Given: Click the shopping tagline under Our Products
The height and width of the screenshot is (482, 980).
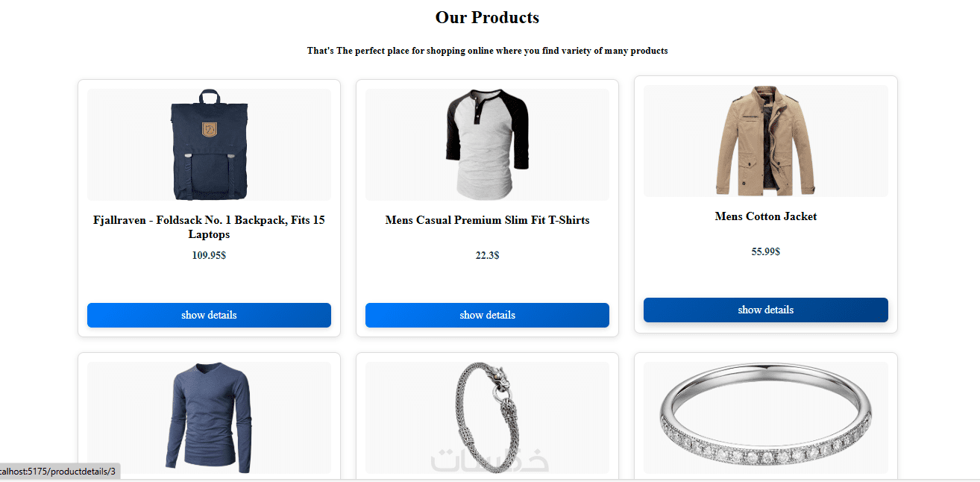Looking at the screenshot, I should pos(487,51).
